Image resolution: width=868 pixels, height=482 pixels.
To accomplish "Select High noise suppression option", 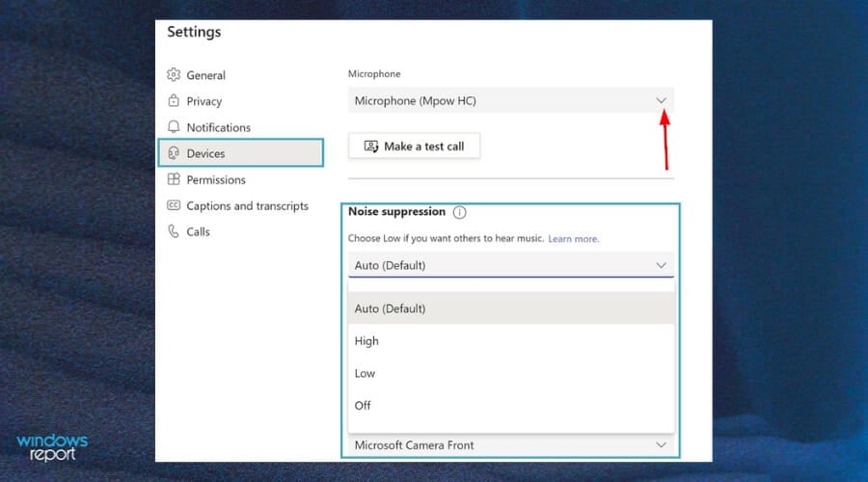I will click(x=511, y=341).
